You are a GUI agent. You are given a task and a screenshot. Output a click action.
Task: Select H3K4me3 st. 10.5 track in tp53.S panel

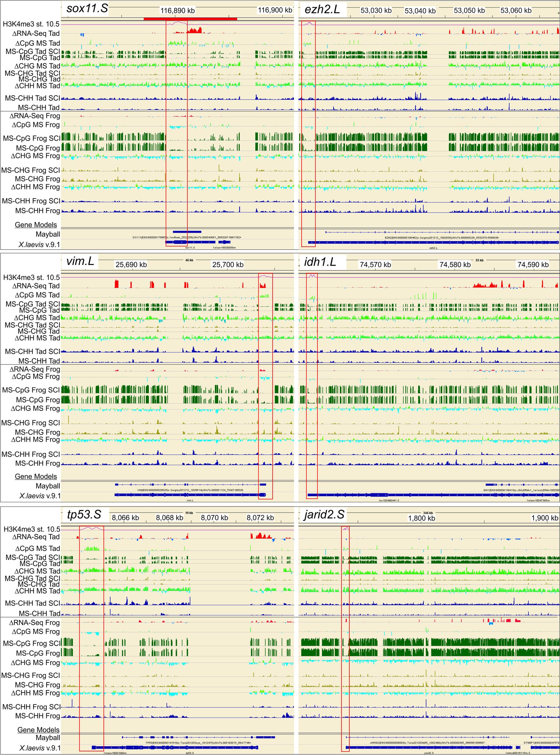[32, 529]
